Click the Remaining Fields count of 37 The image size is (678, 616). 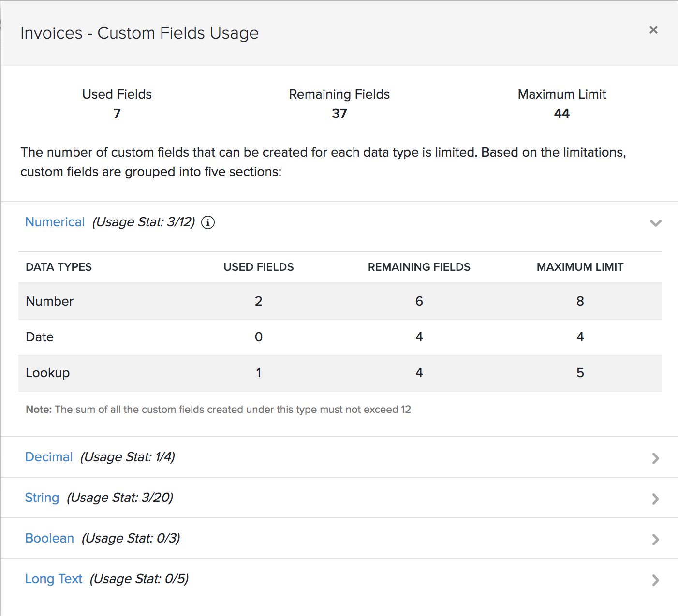[339, 114]
